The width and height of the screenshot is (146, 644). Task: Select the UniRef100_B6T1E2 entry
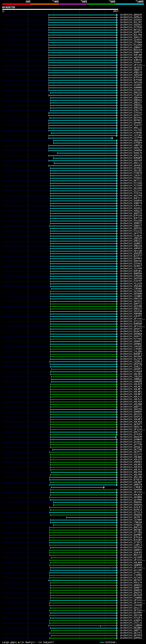pos(131,30)
